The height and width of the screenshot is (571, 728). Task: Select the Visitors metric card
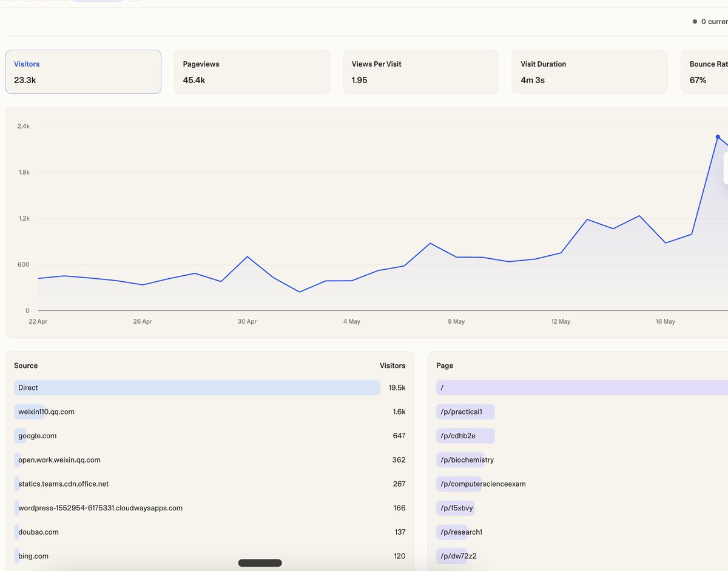[x=83, y=72]
